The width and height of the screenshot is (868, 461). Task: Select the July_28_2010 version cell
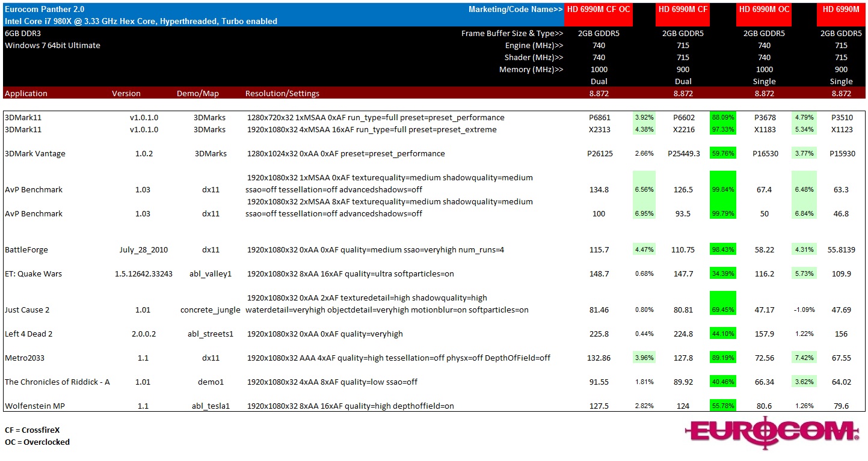click(143, 249)
